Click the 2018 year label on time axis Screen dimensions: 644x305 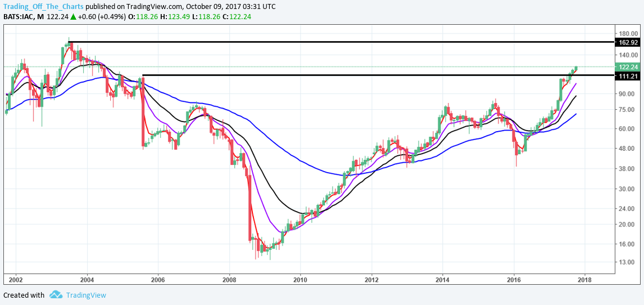[x=585, y=280]
